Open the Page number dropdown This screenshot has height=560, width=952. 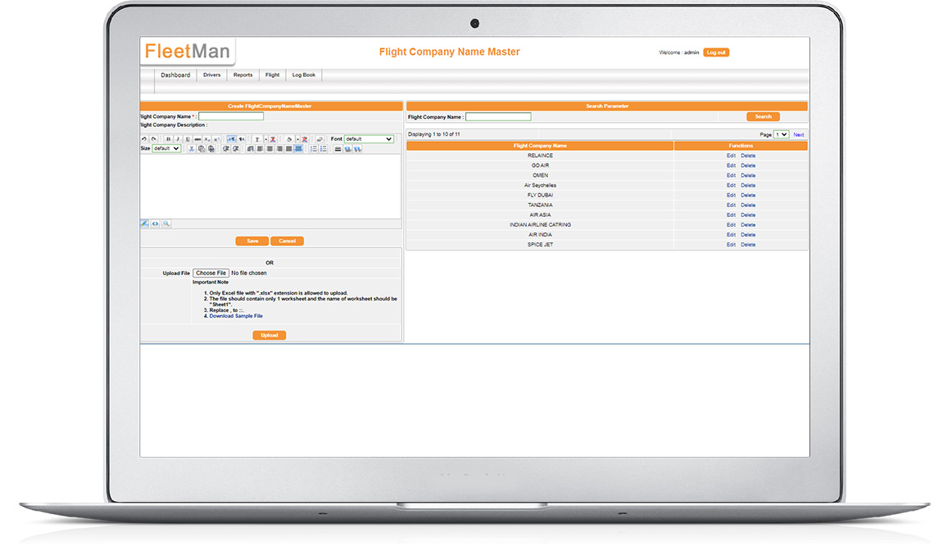[x=781, y=134]
